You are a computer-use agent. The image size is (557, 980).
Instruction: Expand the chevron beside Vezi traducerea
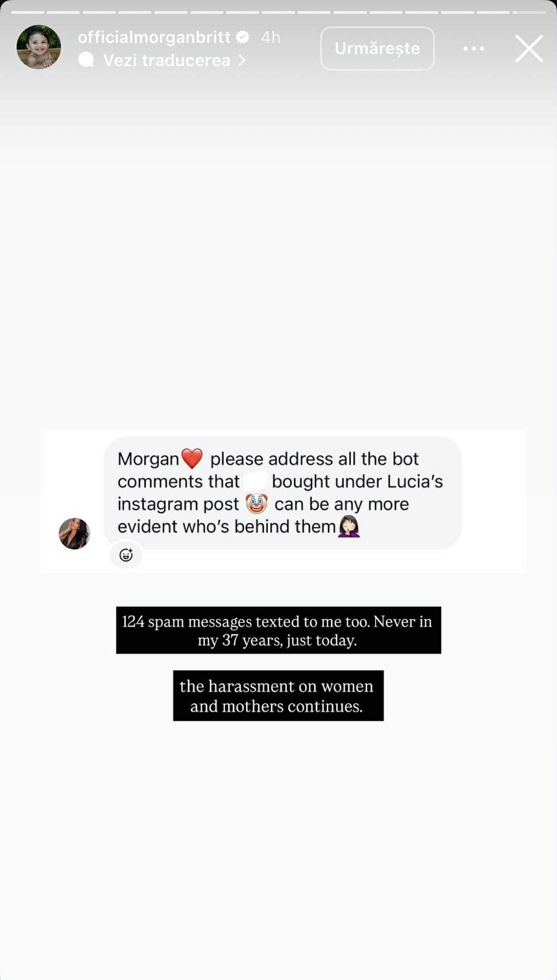tap(242, 61)
